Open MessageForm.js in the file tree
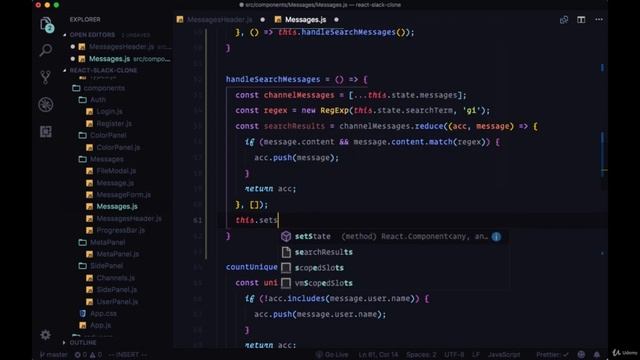Viewport: 640px width, 360px height. point(124,195)
